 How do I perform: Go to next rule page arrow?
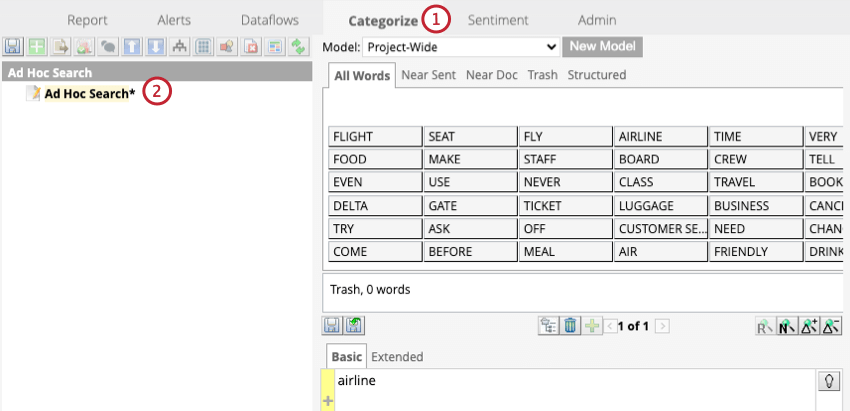(662, 325)
